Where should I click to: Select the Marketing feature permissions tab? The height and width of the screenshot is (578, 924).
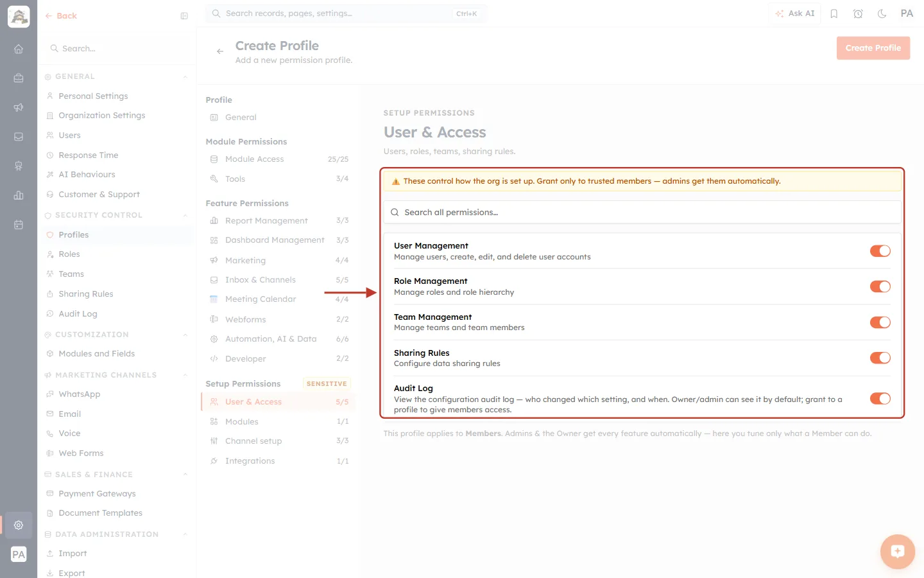278,260
